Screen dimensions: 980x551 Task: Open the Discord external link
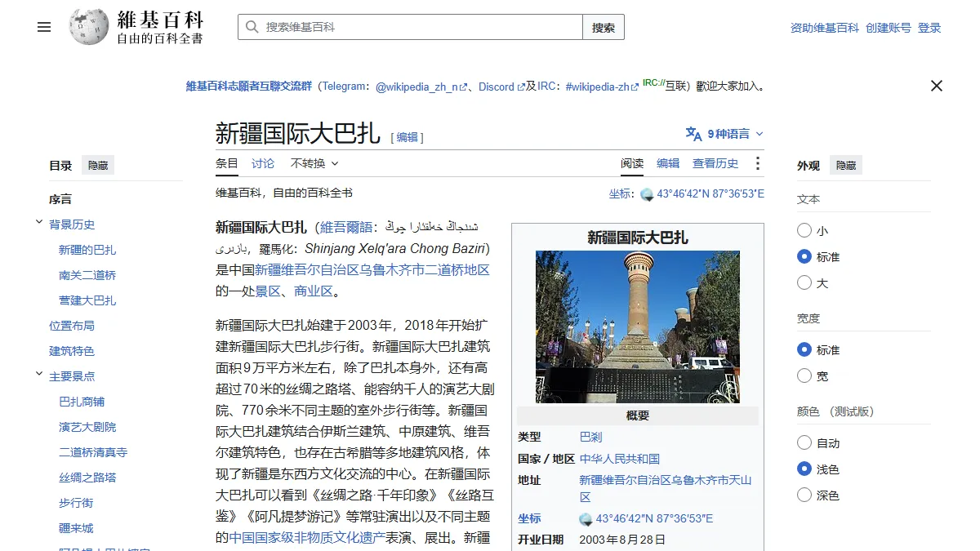[501, 87]
